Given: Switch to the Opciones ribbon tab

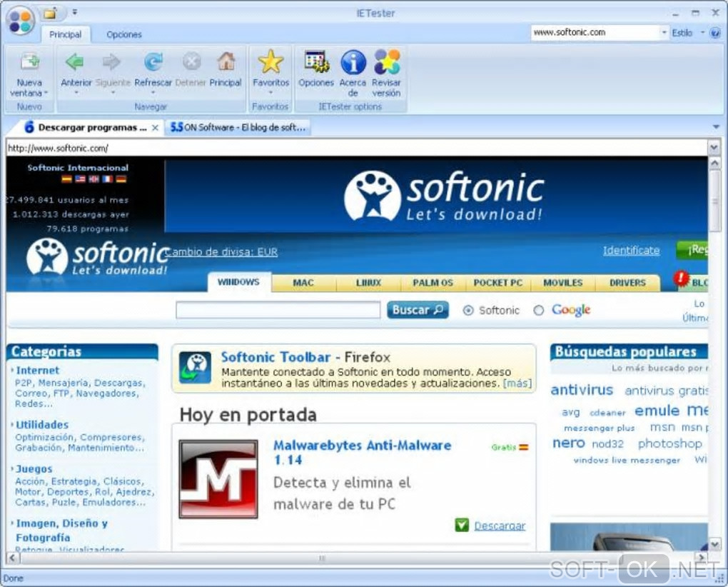Looking at the screenshot, I should coord(124,34).
